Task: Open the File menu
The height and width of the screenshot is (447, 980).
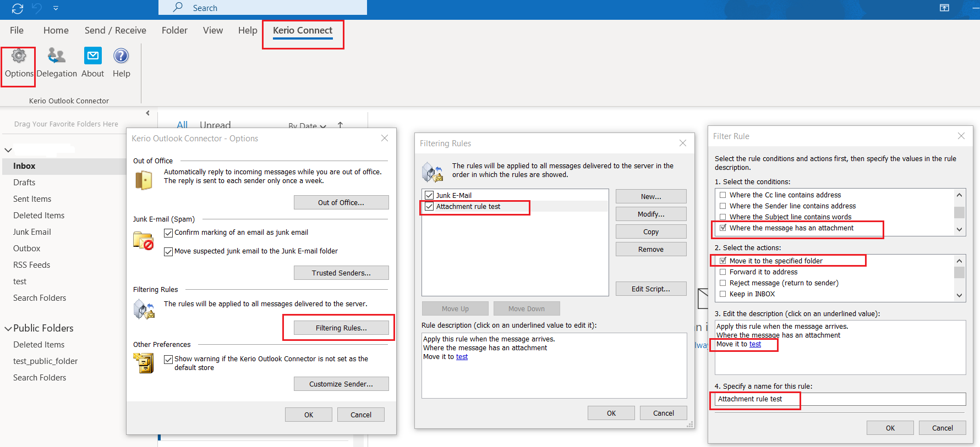Action: coord(17,31)
